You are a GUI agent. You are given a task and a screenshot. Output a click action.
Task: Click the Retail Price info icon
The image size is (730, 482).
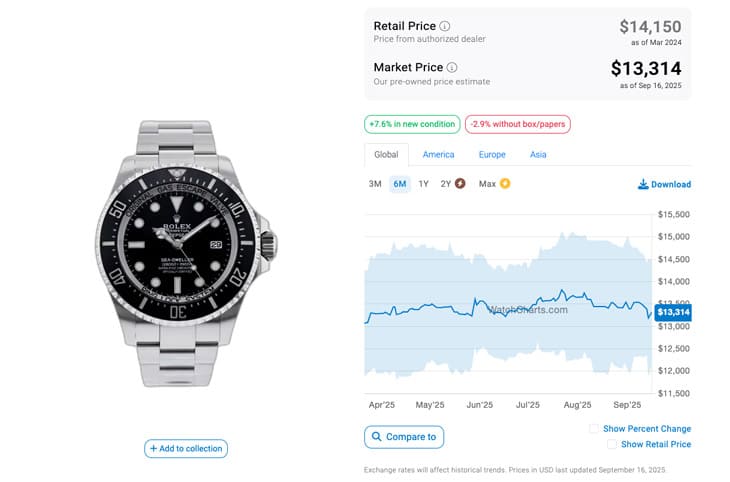pos(445,26)
